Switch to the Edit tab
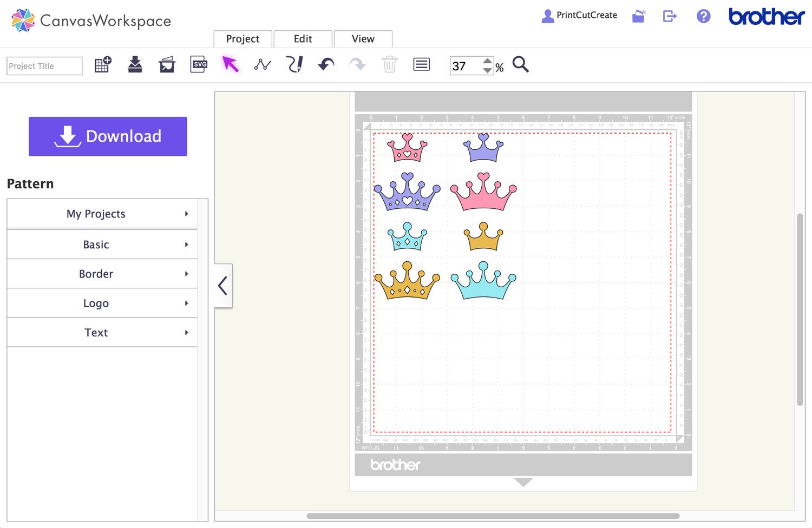 pyautogui.click(x=303, y=38)
